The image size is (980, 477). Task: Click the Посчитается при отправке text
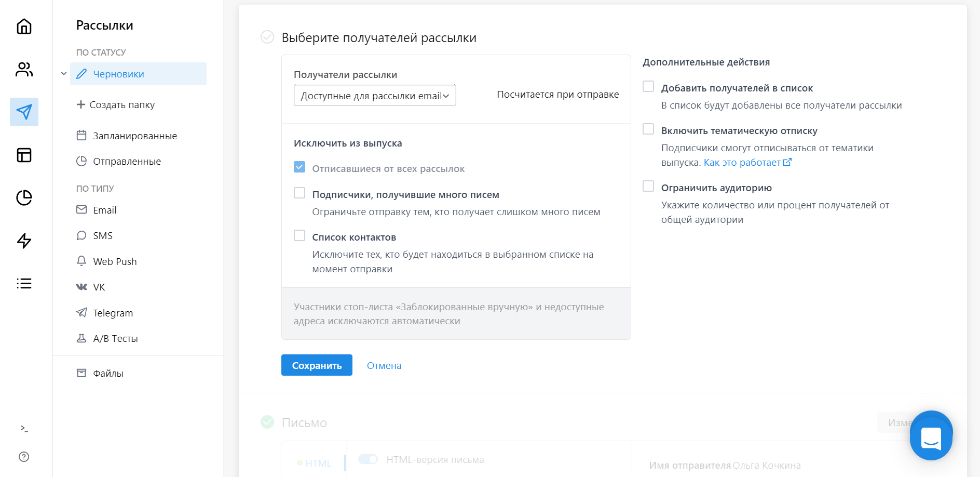pos(557,94)
